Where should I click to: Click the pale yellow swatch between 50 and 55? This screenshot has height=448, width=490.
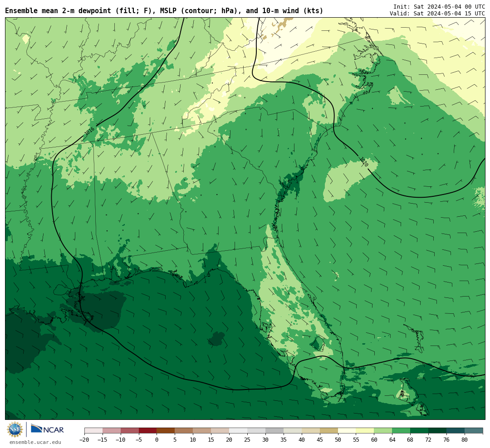click(347, 431)
